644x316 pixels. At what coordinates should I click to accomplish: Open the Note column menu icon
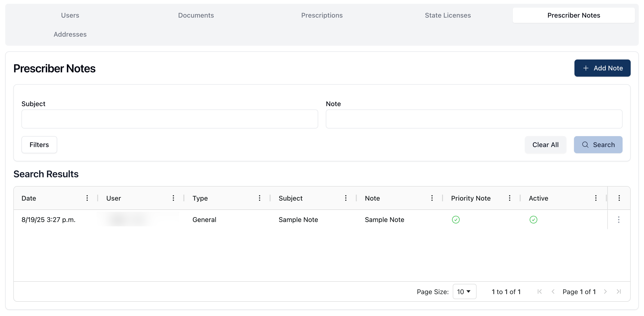pyautogui.click(x=432, y=198)
